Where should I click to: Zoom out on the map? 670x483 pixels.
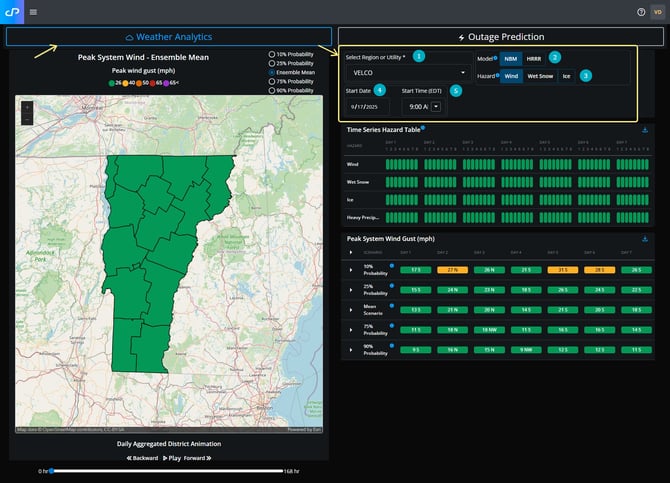pyautogui.click(x=27, y=118)
